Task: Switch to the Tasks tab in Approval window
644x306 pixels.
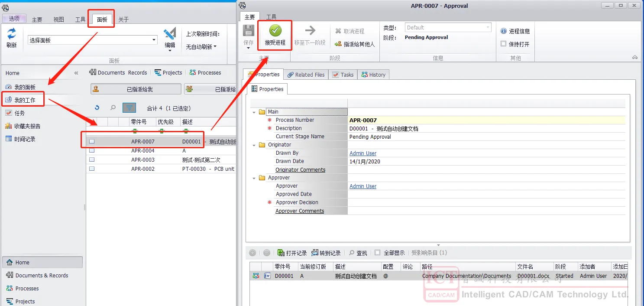Action: [343, 75]
